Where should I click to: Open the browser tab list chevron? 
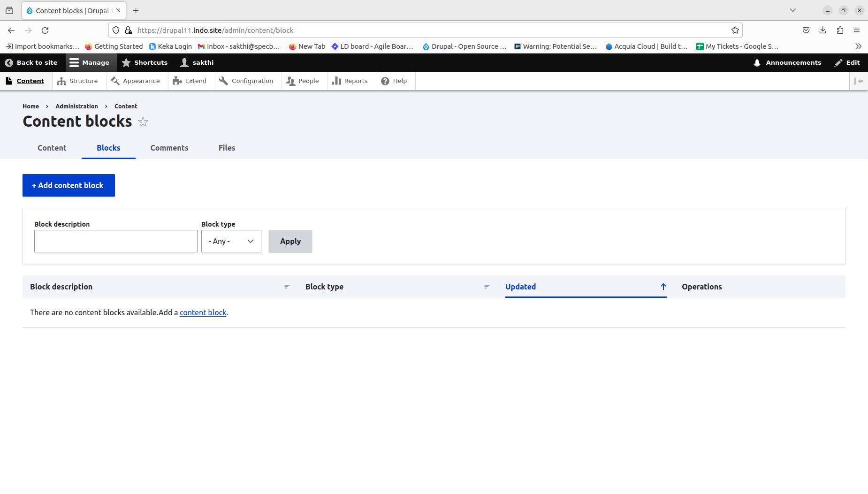coord(792,10)
